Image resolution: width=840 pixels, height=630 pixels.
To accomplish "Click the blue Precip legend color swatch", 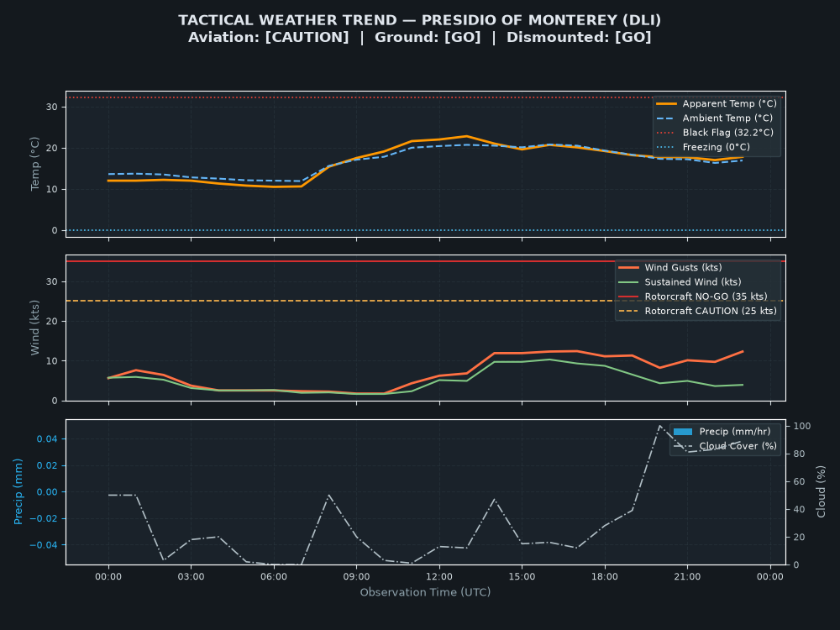I will [682, 432].
